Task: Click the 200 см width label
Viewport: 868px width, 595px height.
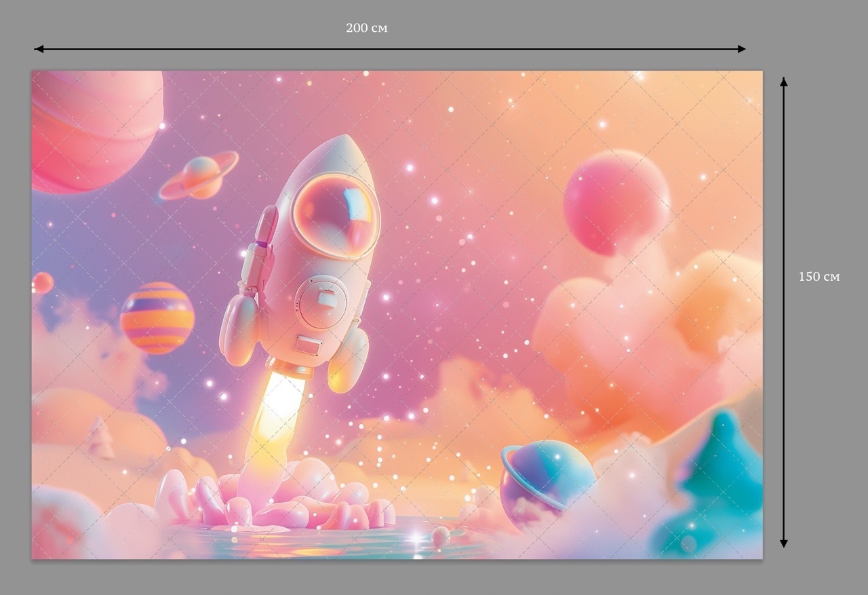Action: [x=366, y=28]
